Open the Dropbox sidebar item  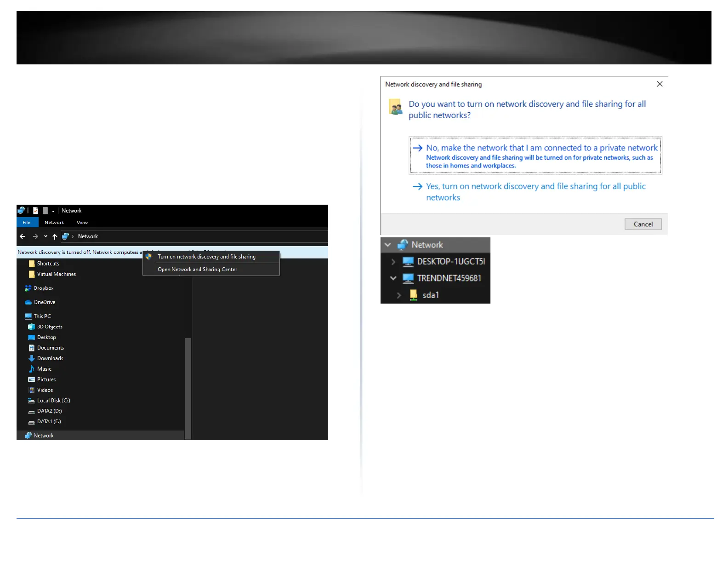pyautogui.click(x=43, y=288)
